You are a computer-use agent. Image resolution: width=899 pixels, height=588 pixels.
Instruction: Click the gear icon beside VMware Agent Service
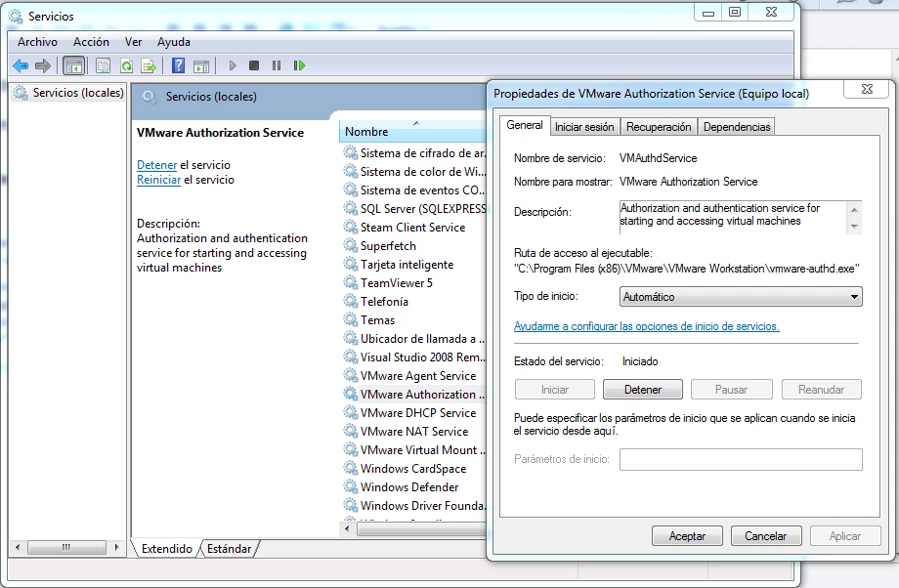tap(350, 375)
